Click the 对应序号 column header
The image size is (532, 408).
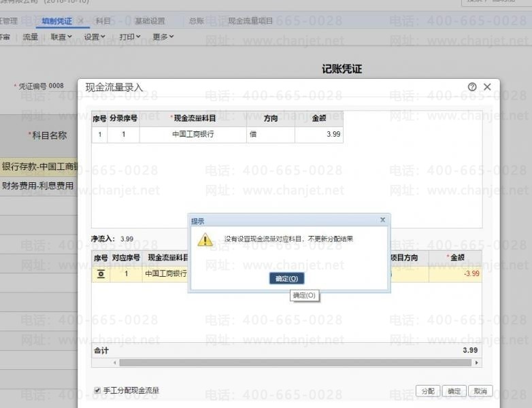click(x=126, y=258)
